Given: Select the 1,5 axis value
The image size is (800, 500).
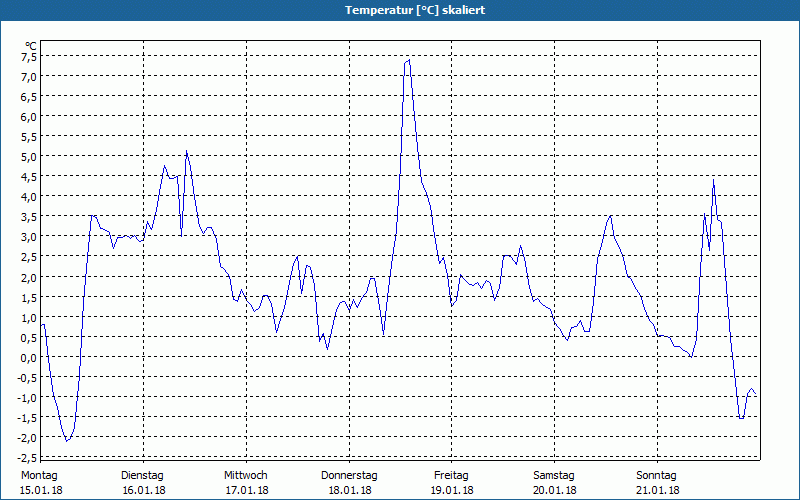Looking at the screenshot, I should pos(29,297).
